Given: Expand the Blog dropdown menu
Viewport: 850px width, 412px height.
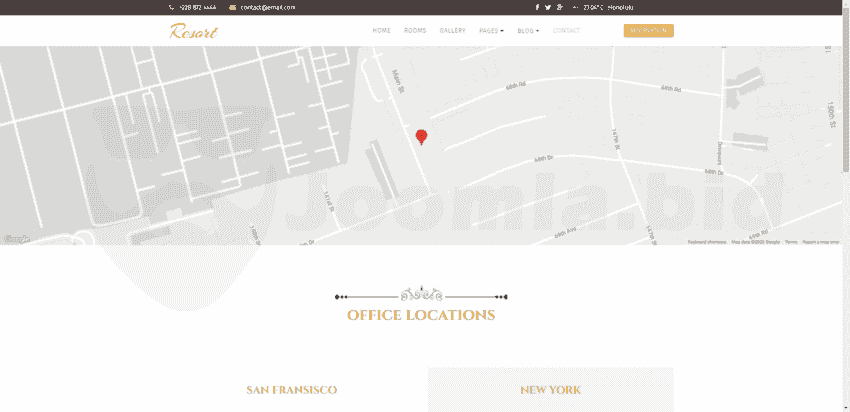Looking at the screenshot, I should click(528, 31).
